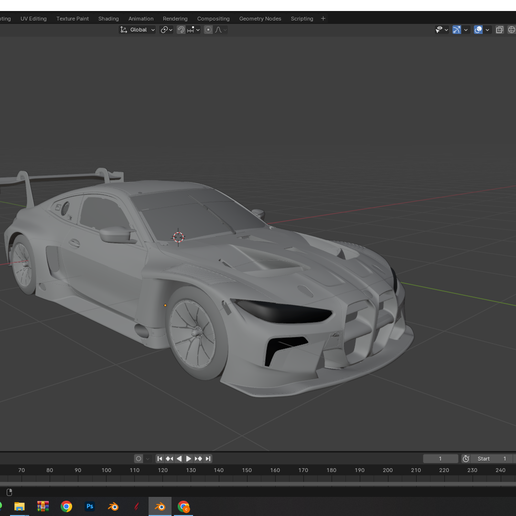Jump to the previous keyframe

click(x=169, y=459)
